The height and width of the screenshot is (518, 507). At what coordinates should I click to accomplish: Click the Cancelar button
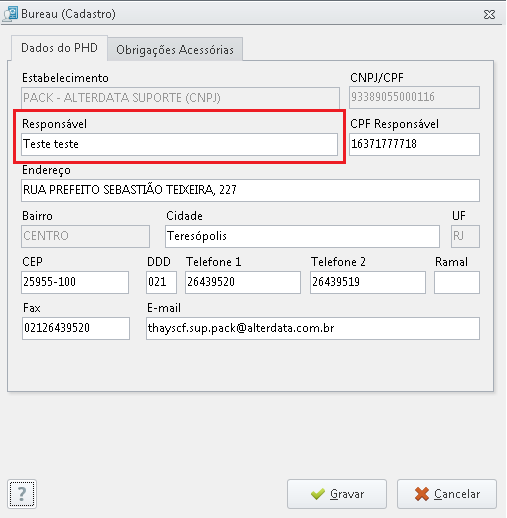pos(447,494)
